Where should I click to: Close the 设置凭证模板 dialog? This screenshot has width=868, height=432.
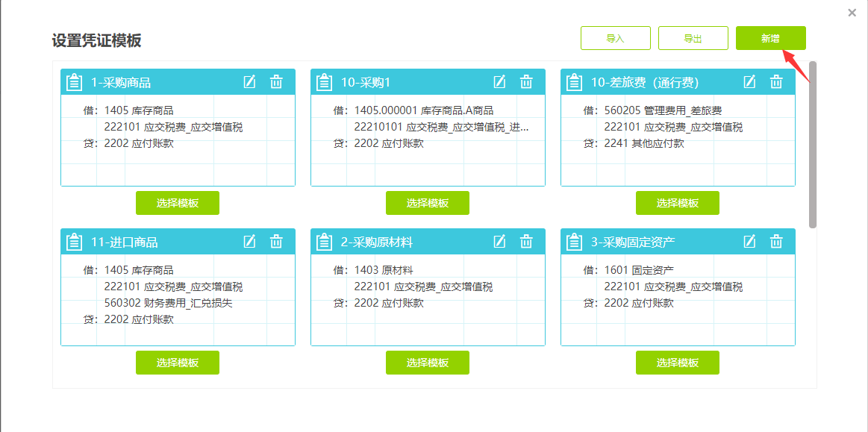coord(852,13)
